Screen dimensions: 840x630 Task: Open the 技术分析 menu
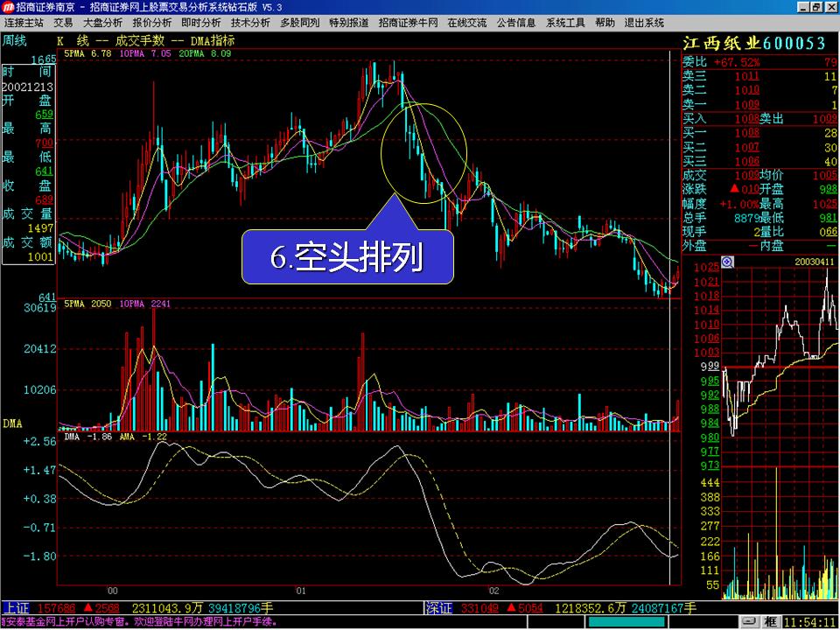(251, 23)
